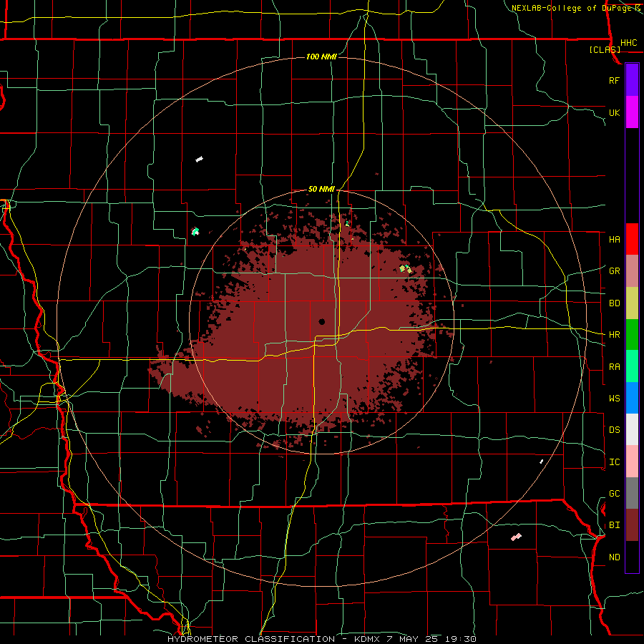Click the WS legend label
Viewport: 644px width, 644px height.
tap(614, 399)
